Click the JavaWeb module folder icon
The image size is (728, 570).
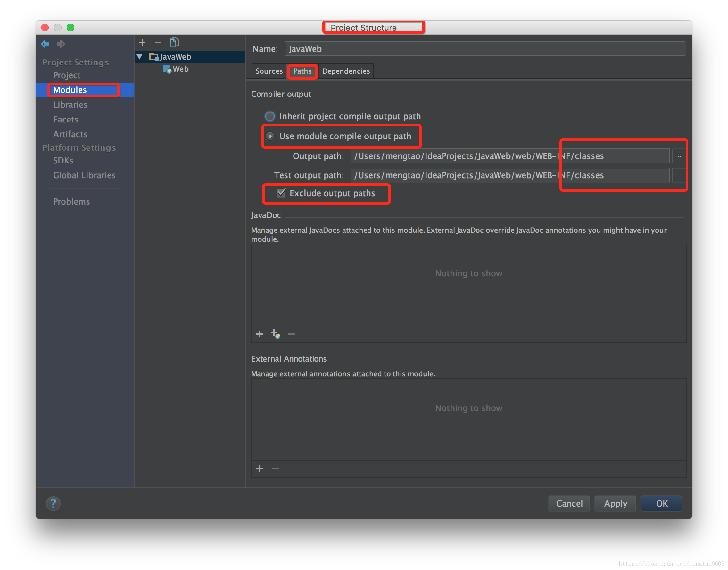pos(154,57)
